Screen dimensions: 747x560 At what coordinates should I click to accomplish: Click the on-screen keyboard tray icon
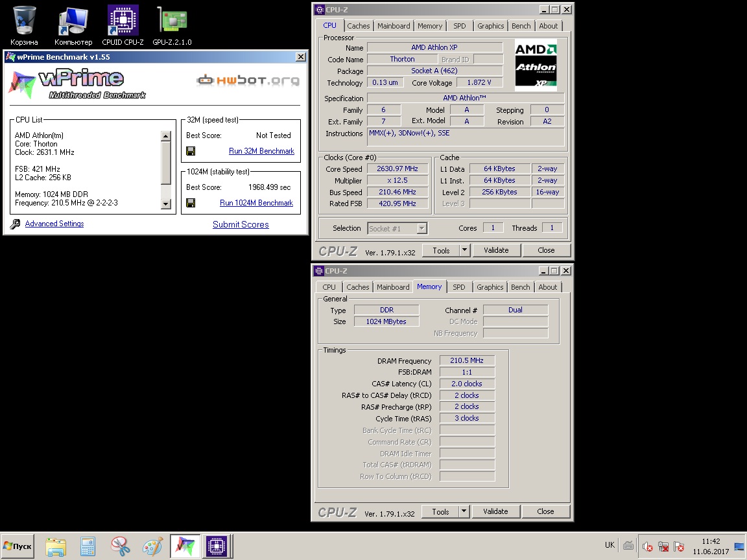pyautogui.click(x=628, y=545)
